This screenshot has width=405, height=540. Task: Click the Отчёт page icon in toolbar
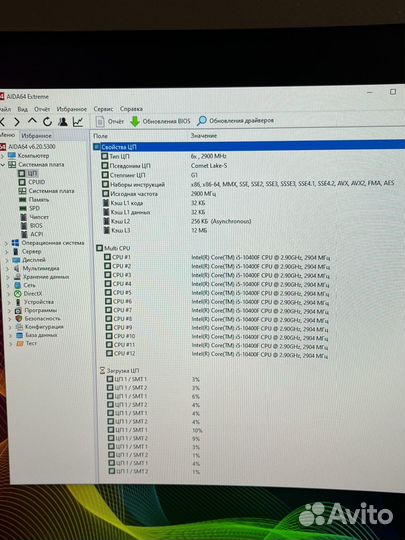(100, 122)
